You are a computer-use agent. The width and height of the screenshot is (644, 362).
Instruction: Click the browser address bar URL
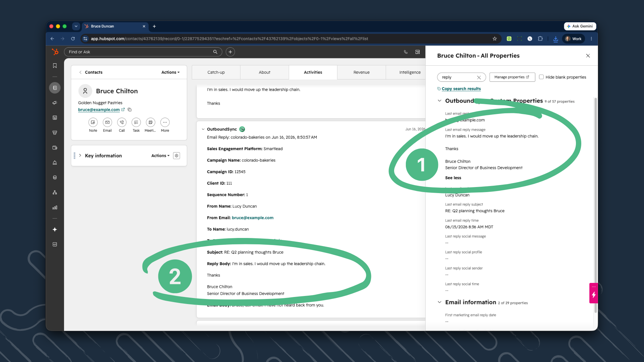[229, 39]
